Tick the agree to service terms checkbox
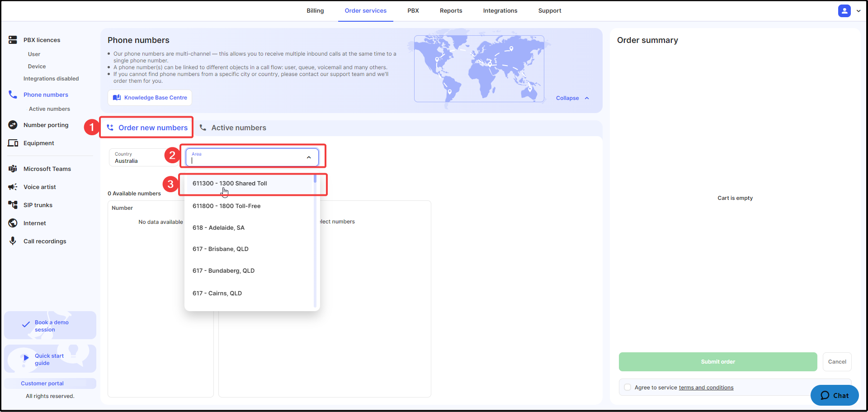Image resolution: width=868 pixels, height=412 pixels. point(627,387)
